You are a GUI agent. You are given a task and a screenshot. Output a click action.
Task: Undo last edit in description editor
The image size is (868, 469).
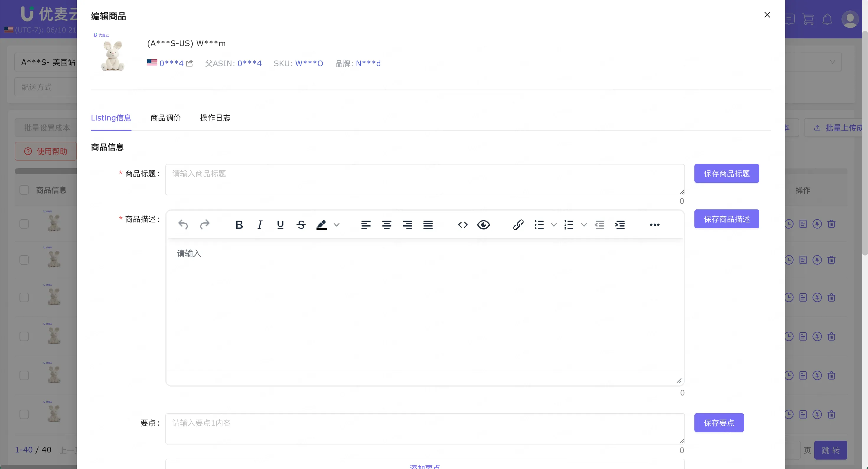(x=183, y=224)
